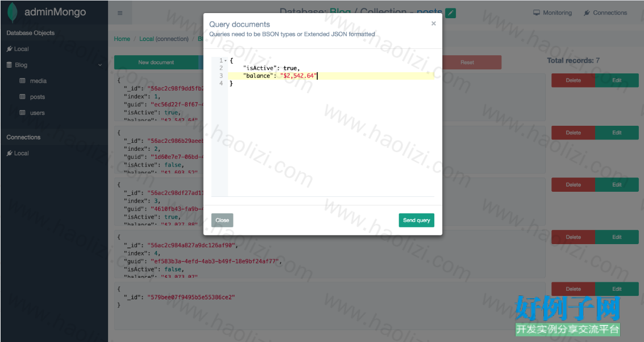Screen dimensions: 644x342
Task: Click the green edit pencil beside collection name
Action: [451, 13]
